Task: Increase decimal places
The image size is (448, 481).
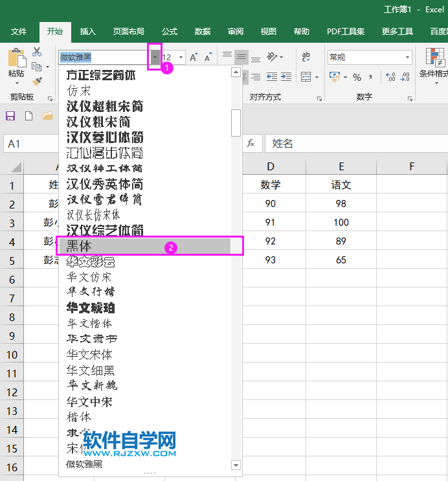Action: pos(390,76)
